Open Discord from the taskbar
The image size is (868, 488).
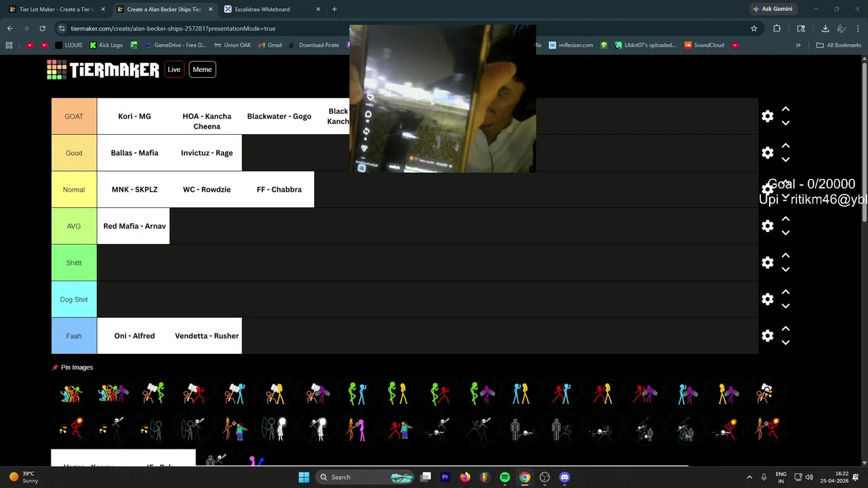click(564, 477)
